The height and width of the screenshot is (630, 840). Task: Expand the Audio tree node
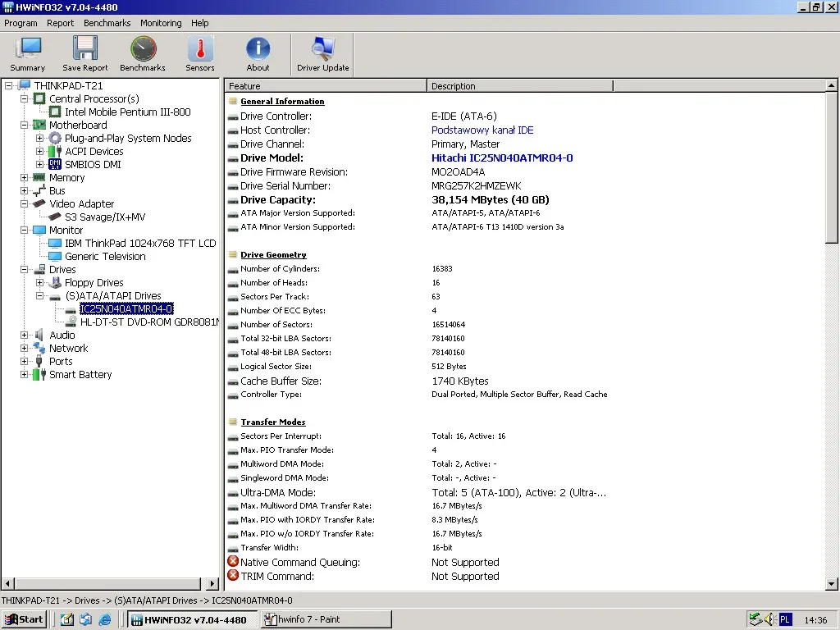pos(24,335)
